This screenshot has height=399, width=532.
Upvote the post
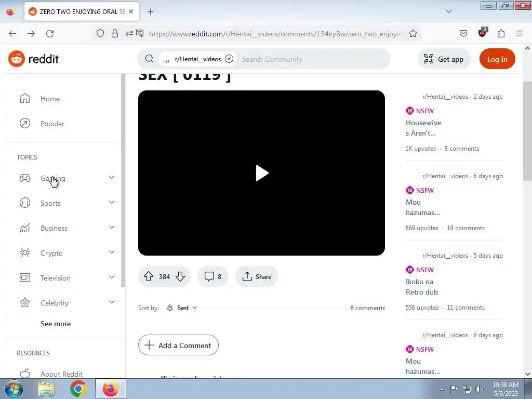[149, 276]
